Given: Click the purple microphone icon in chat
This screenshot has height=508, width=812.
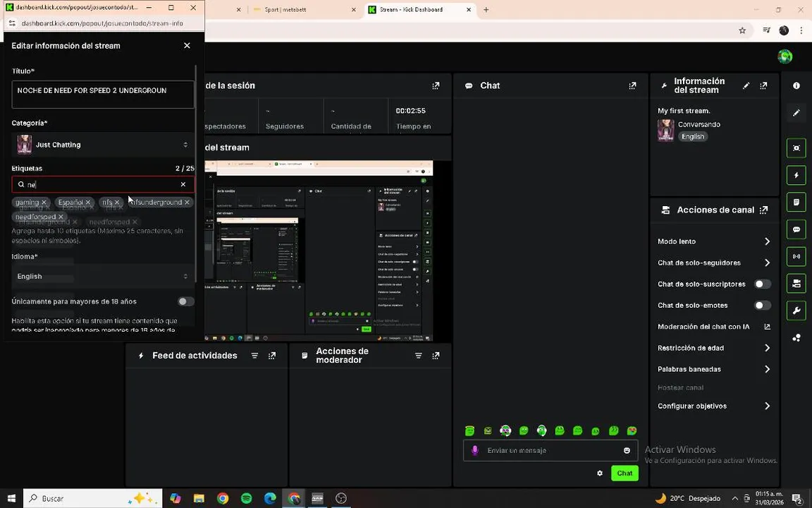Looking at the screenshot, I should (x=475, y=450).
